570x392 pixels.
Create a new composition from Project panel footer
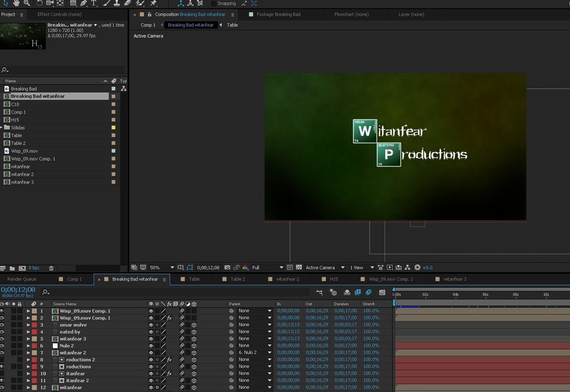(x=22, y=268)
